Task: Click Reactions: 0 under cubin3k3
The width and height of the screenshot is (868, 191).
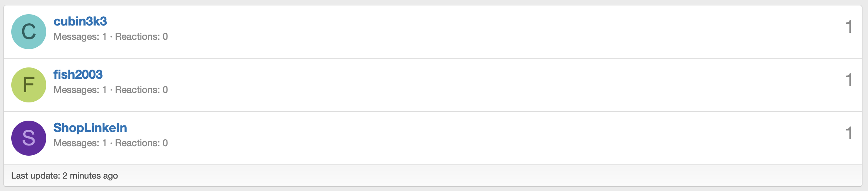Action: coord(141,37)
